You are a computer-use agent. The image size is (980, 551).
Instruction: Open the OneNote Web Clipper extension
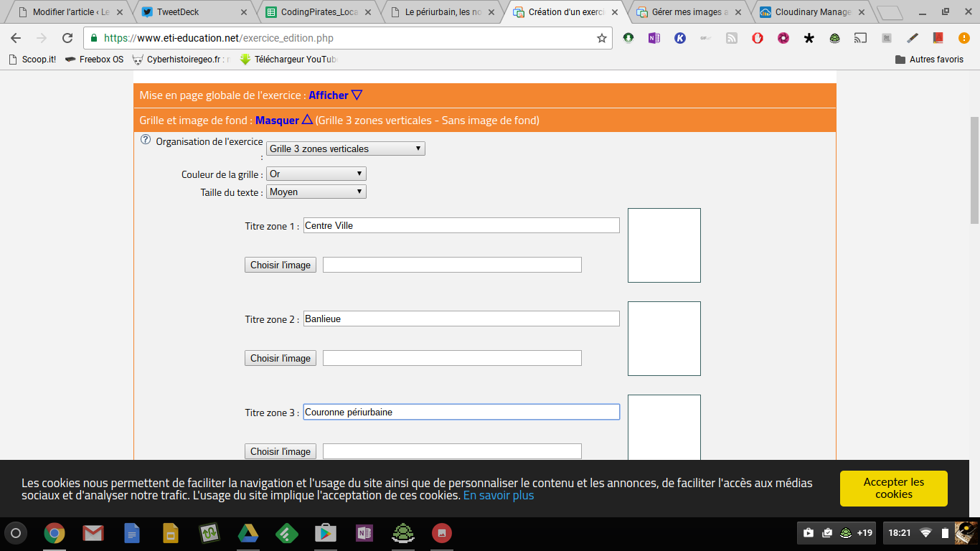(x=654, y=38)
